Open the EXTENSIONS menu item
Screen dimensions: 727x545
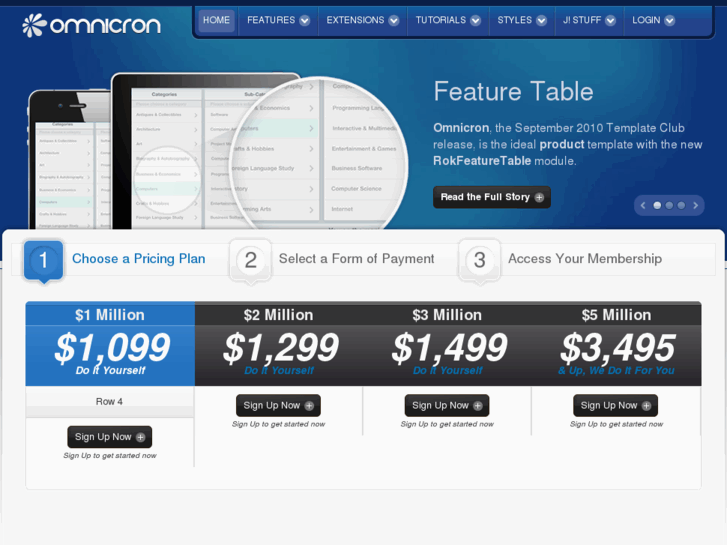click(362, 20)
